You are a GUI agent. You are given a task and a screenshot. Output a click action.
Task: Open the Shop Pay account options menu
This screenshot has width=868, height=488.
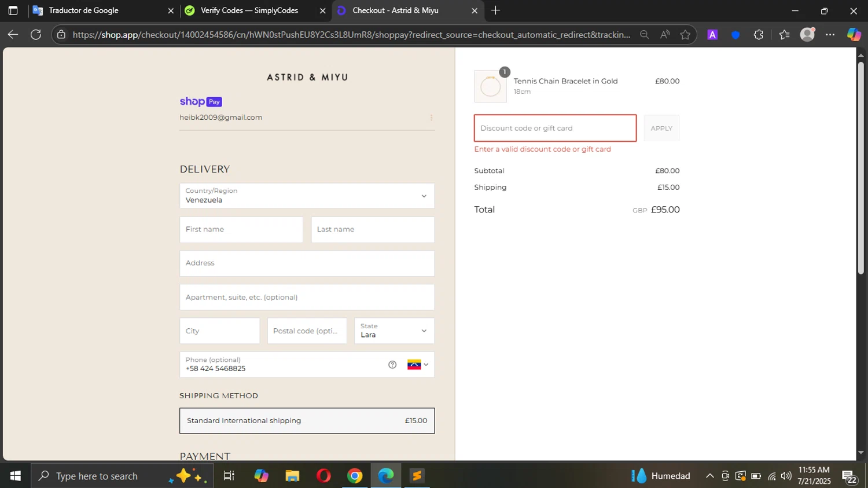431,118
